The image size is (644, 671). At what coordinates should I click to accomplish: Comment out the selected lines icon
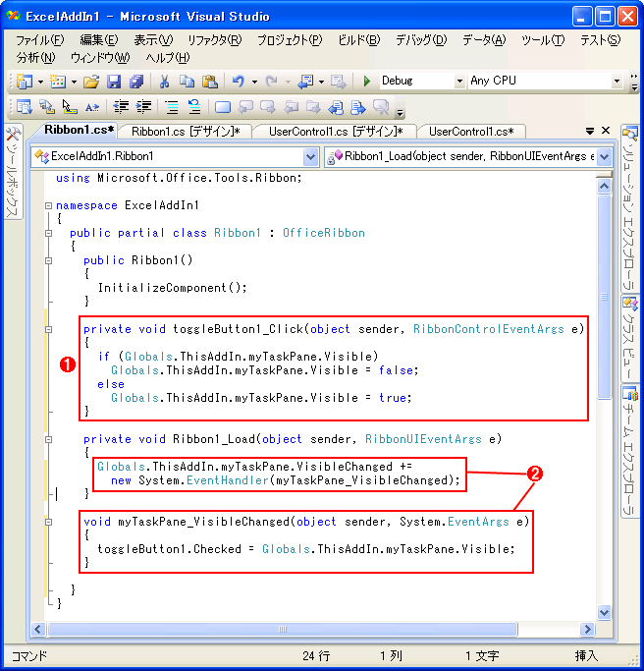click(x=172, y=107)
